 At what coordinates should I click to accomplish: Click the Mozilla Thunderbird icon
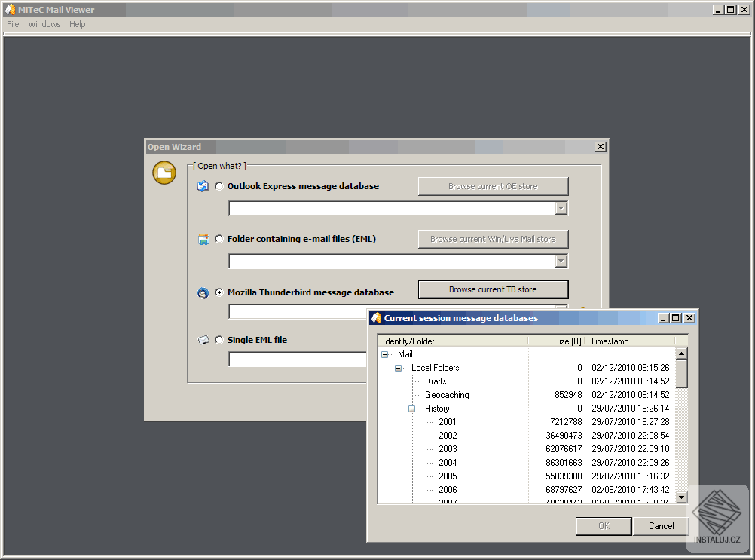click(203, 292)
